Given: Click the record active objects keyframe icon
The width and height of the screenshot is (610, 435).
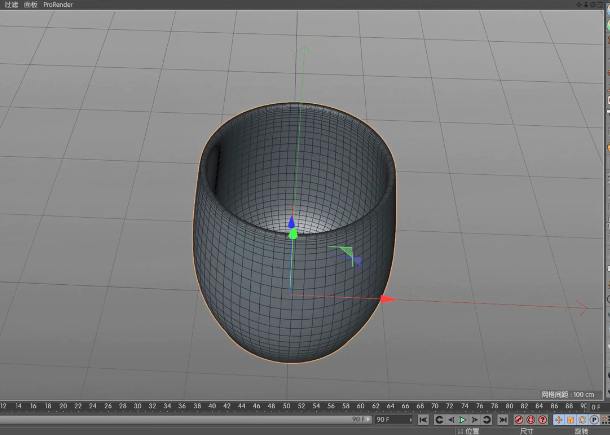Looking at the screenshot, I should coord(519,420).
